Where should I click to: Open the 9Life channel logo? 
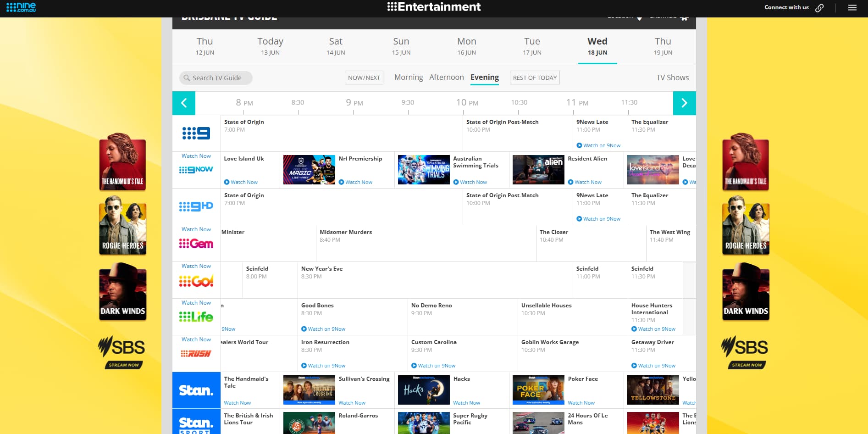pyautogui.click(x=196, y=317)
